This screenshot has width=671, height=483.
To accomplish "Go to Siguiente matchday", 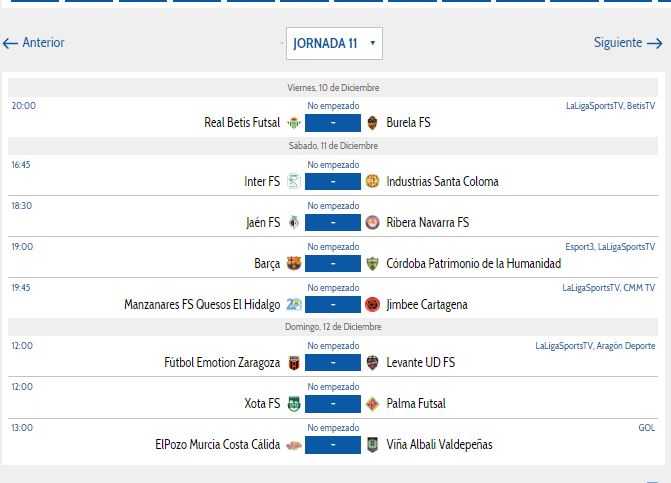I will pyautogui.click(x=628, y=43).
